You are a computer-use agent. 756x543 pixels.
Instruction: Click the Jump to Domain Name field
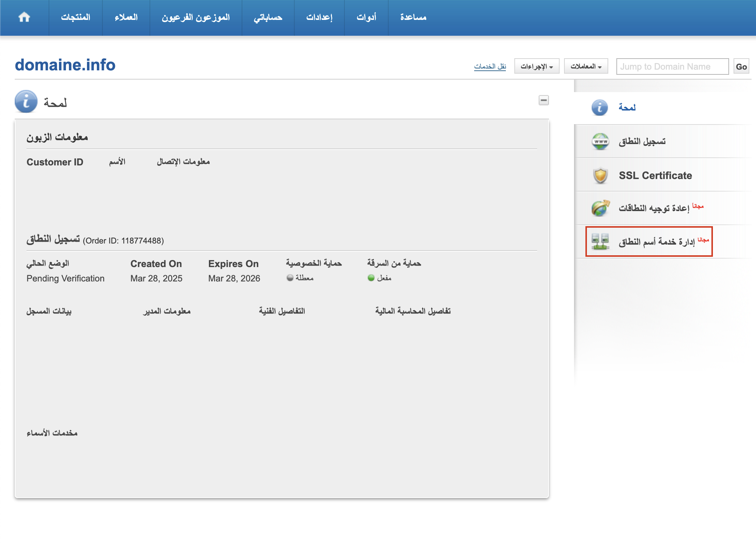click(x=672, y=67)
